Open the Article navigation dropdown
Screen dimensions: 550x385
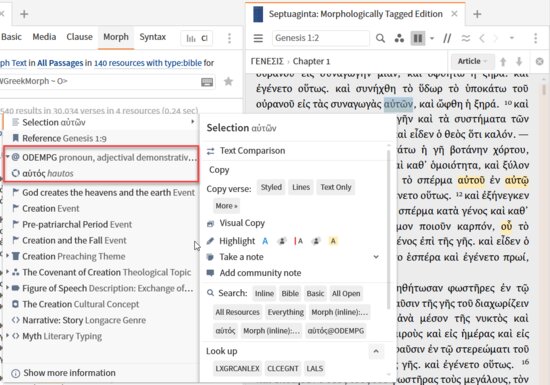472,61
